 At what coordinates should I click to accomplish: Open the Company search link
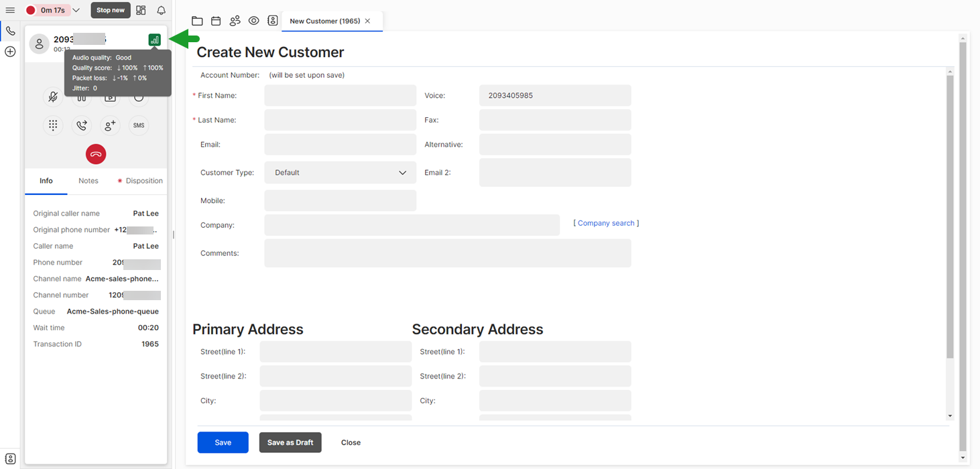pyautogui.click(x=606, y=223)
